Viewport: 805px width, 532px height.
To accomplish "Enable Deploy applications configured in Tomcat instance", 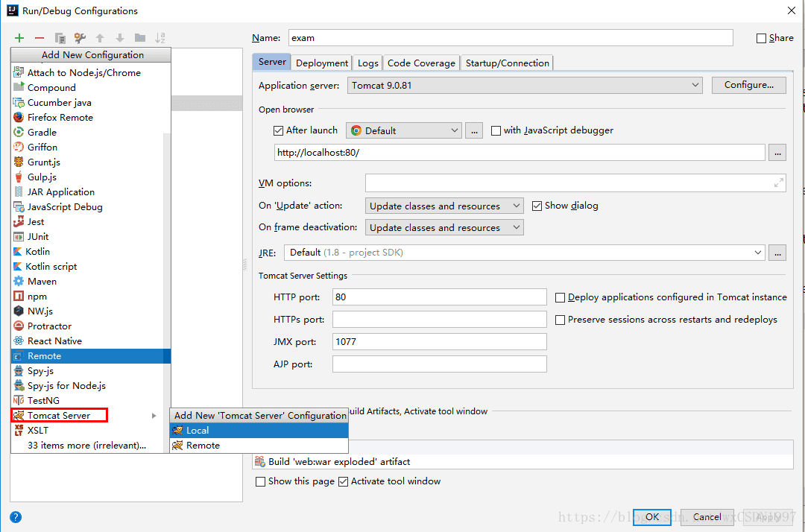I will (560, 297).
